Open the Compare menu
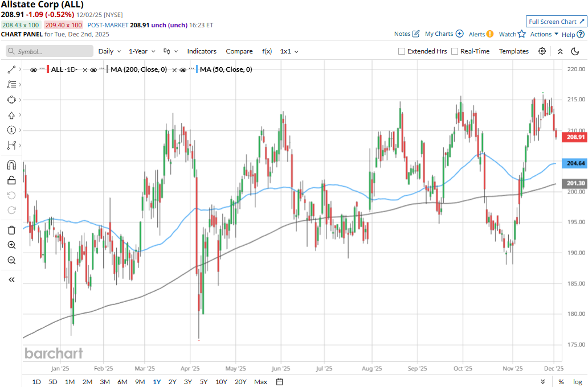588x387 pixels. pos(239,51)
